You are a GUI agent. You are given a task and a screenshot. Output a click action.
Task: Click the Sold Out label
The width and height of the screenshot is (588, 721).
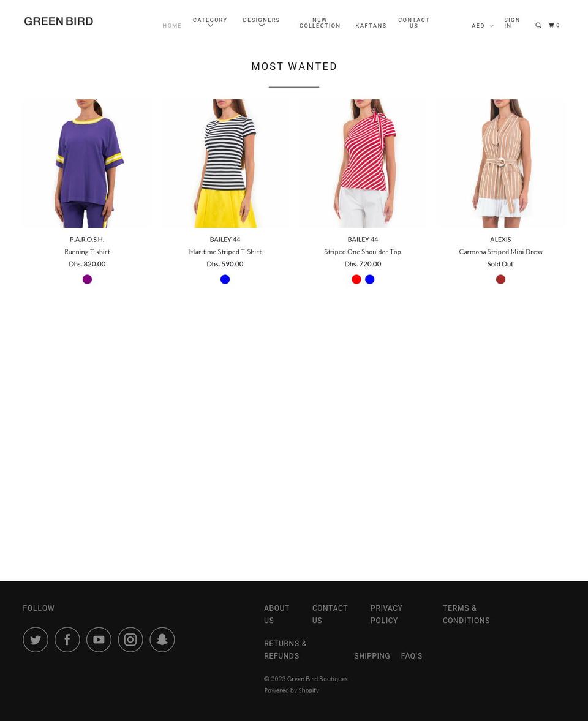500,264
